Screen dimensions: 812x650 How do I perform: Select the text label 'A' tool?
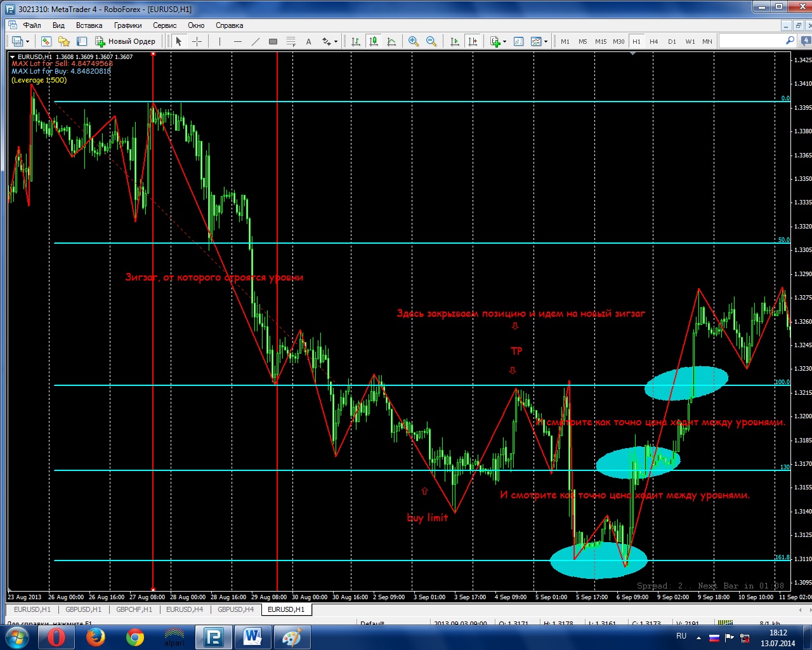[308, 41]
